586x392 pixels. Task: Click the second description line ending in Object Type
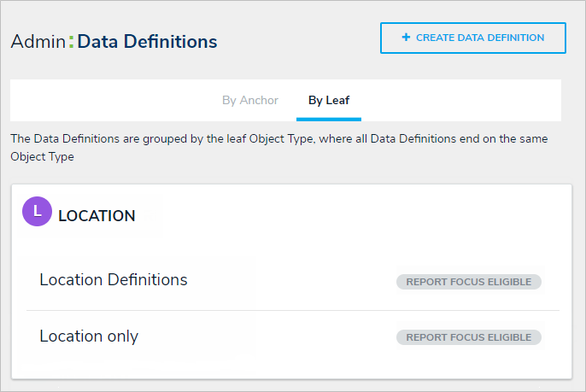click(x=42, y=157)
